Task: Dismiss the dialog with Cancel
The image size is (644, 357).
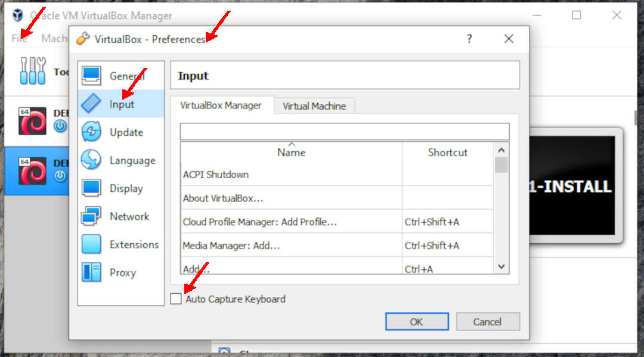Action: click(488, 321)
